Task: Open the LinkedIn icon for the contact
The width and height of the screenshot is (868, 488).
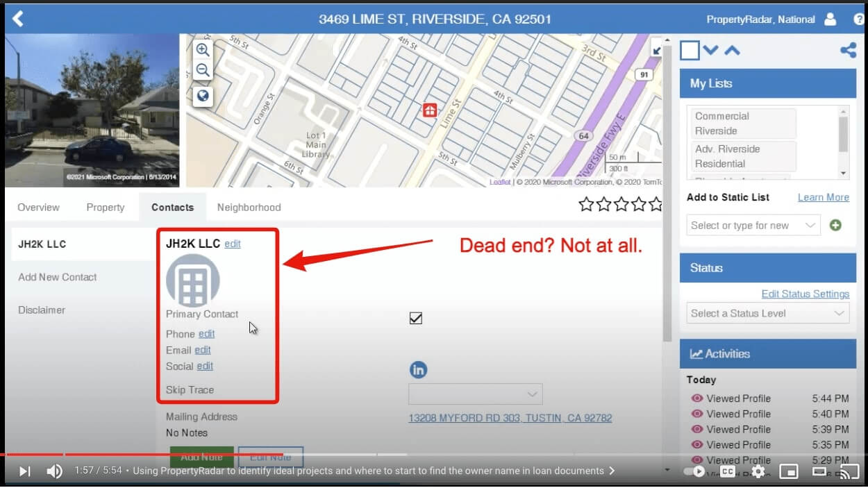Action: click(x=418, y=370)
